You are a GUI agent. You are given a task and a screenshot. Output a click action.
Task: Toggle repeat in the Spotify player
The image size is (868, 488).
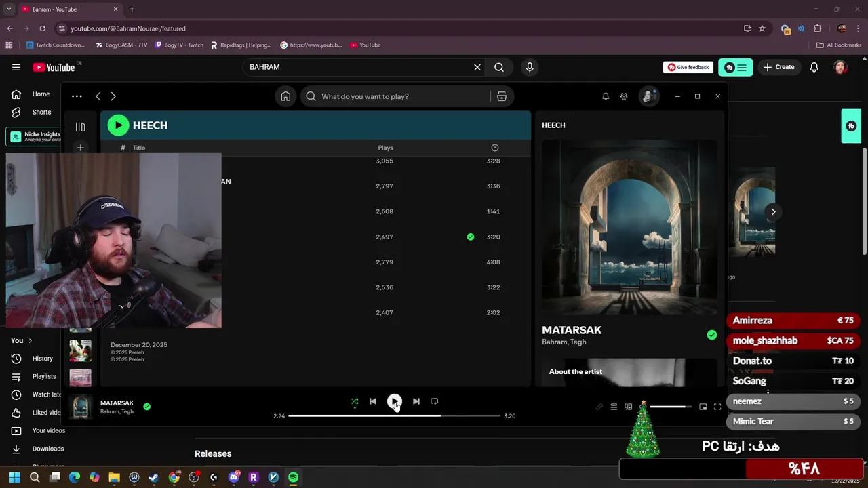click(x=435, y=401)
